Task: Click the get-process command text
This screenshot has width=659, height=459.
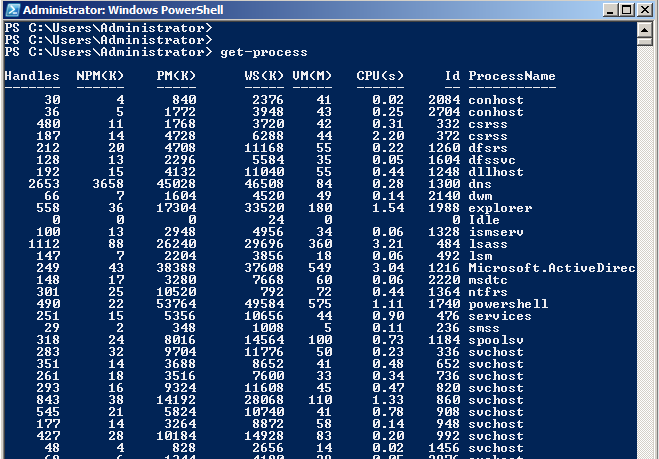Action: 264,52
